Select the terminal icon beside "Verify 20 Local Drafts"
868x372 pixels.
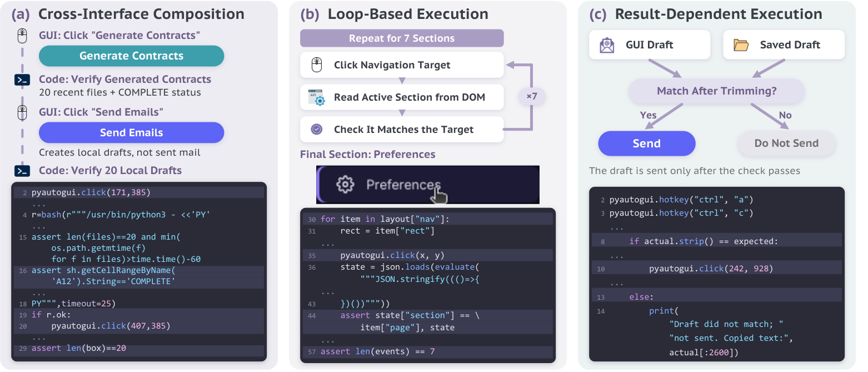(22, 171)
